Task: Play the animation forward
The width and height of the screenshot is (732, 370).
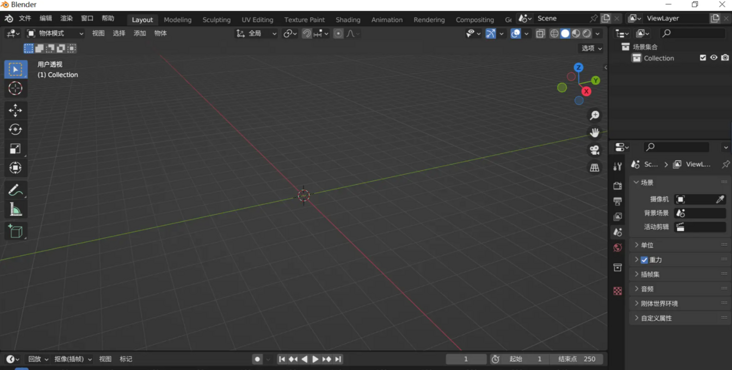Action: [315, 359]
